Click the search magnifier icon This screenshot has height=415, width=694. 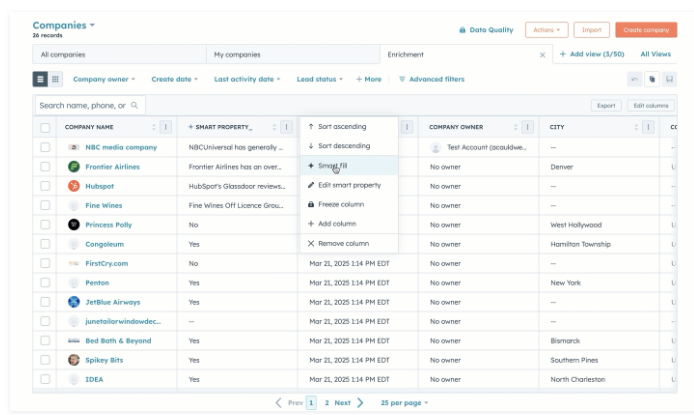pyautogui.click(x=135, y=105)
